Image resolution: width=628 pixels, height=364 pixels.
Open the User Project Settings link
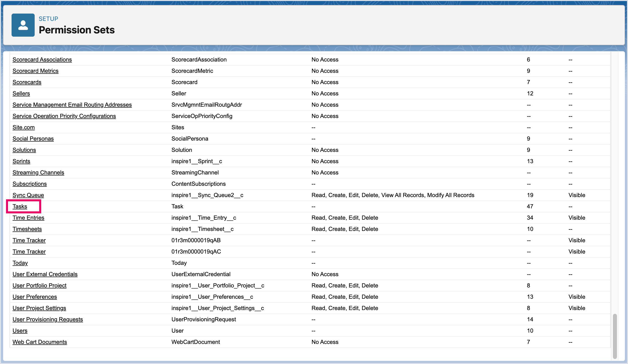[x=39, y=308]
